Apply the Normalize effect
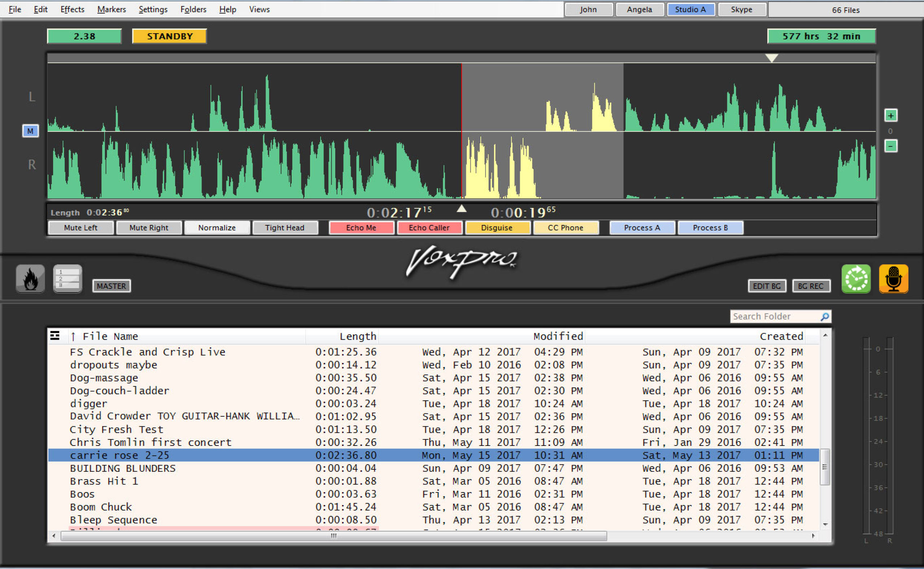 [217, 228]
